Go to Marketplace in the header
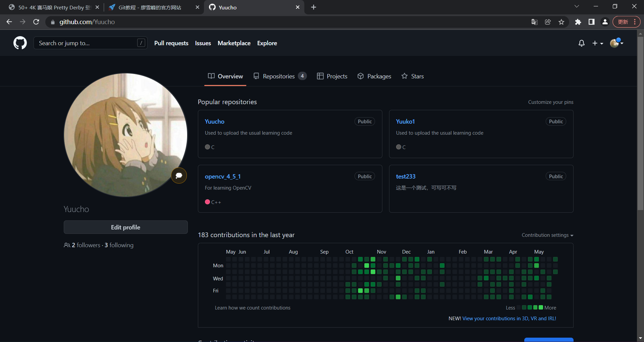Screen dimensions: 644x342 (x=234, y=43)
